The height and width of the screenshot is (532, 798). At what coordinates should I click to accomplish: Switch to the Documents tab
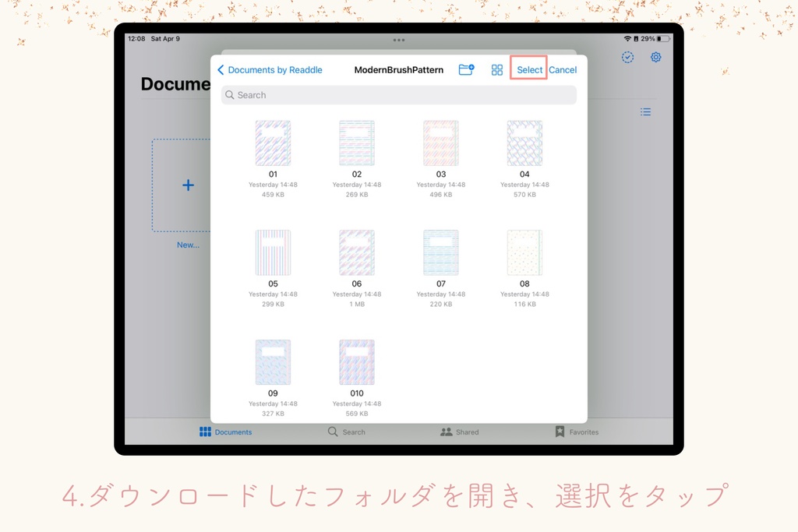(x=226, y=432)
